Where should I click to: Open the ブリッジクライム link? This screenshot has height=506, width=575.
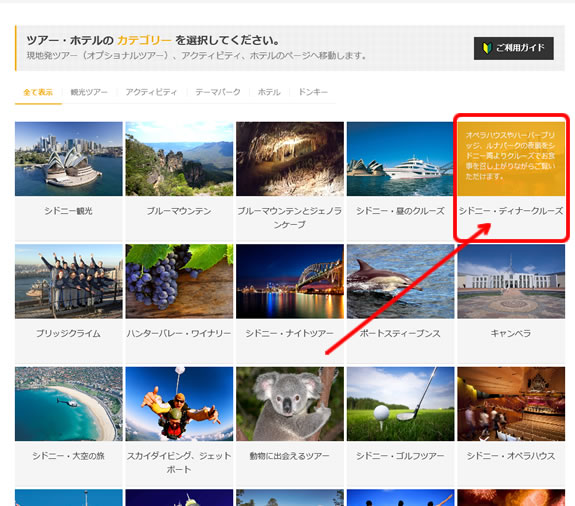tap(69, 333)
